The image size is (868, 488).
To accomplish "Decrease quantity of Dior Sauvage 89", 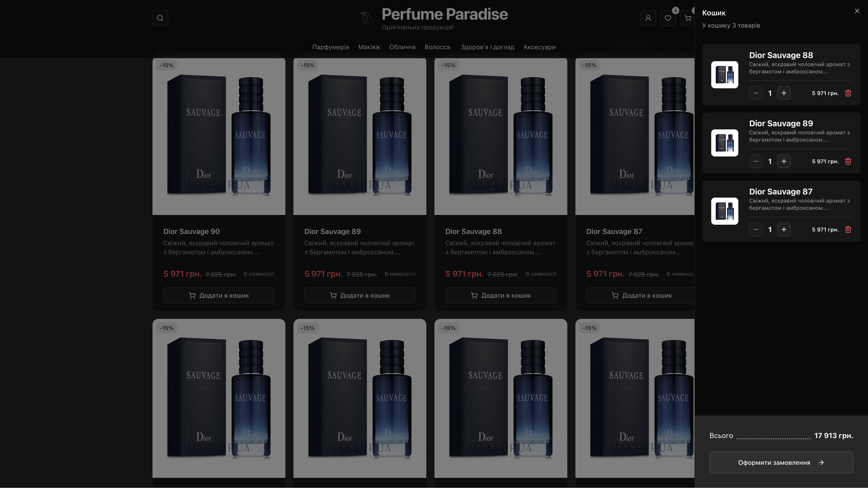I will point(756,161).
